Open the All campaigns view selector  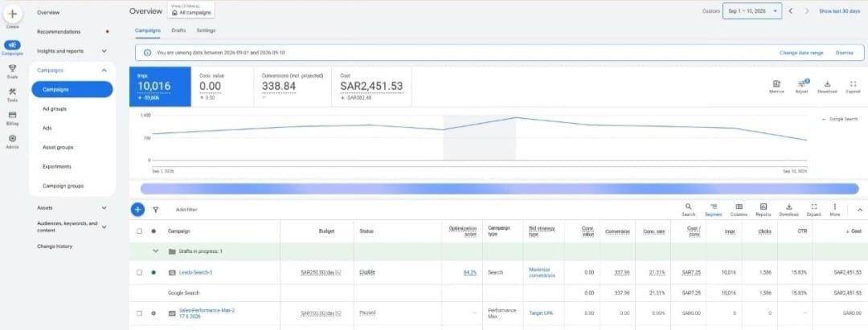tap(190, 10)
